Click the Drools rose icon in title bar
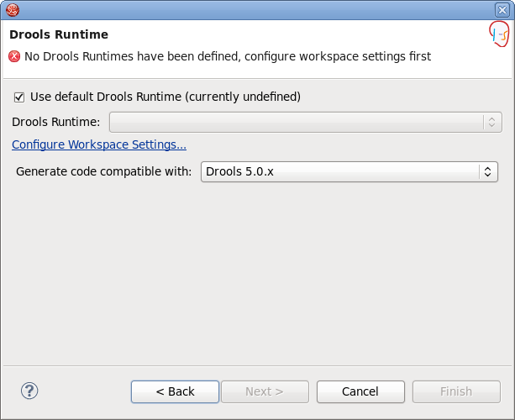515x420 pixels. pos(13,10)
